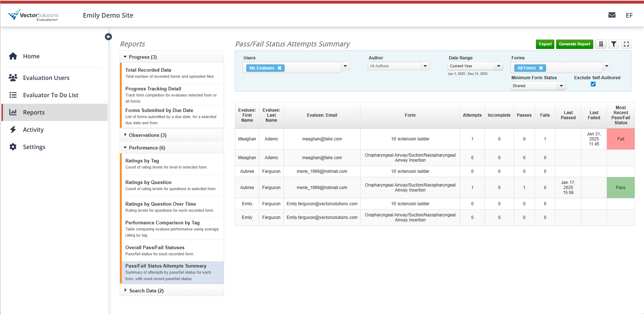The image size is (644, 314).
Task: Open Performance Comparison by Tag report
Action: 172,229
